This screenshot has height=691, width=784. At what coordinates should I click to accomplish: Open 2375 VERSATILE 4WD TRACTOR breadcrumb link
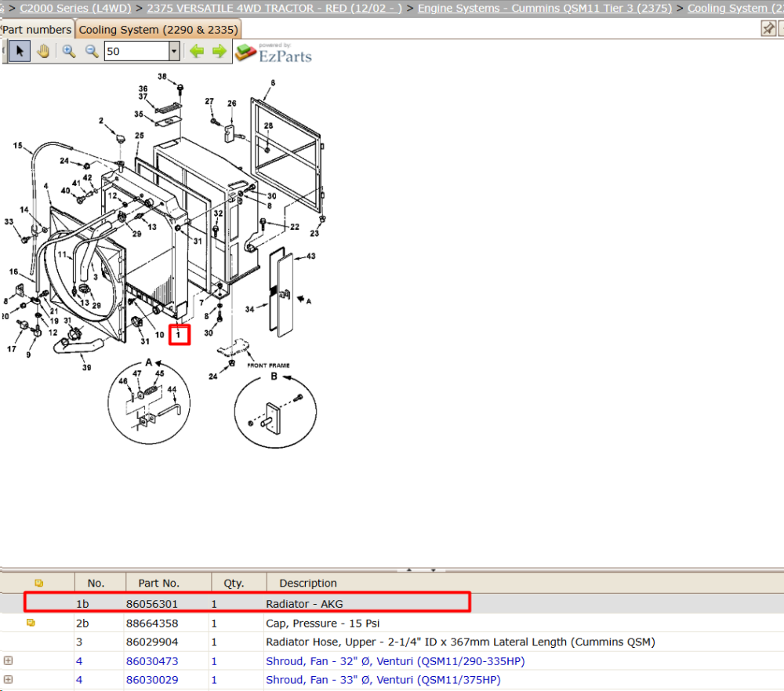274,8
